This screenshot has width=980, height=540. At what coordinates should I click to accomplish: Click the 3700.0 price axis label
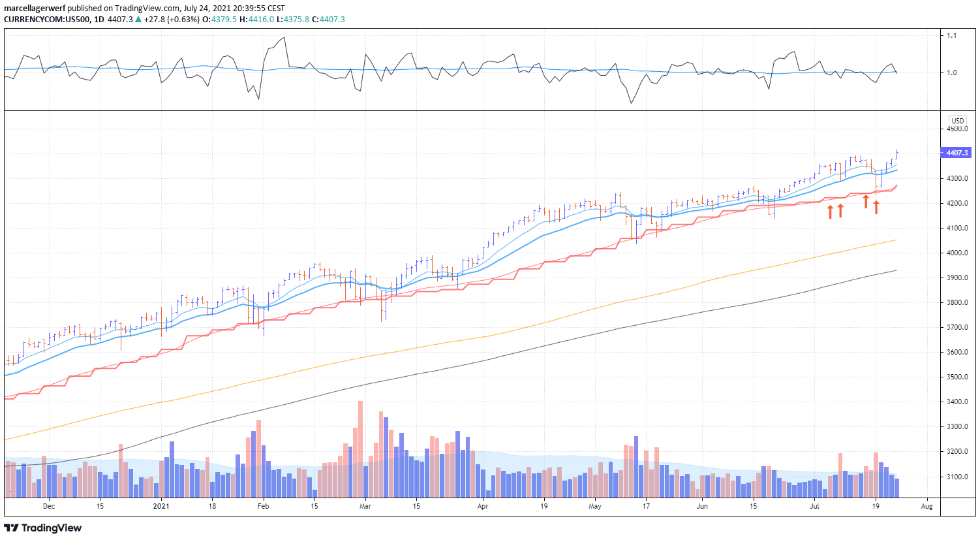957,327
